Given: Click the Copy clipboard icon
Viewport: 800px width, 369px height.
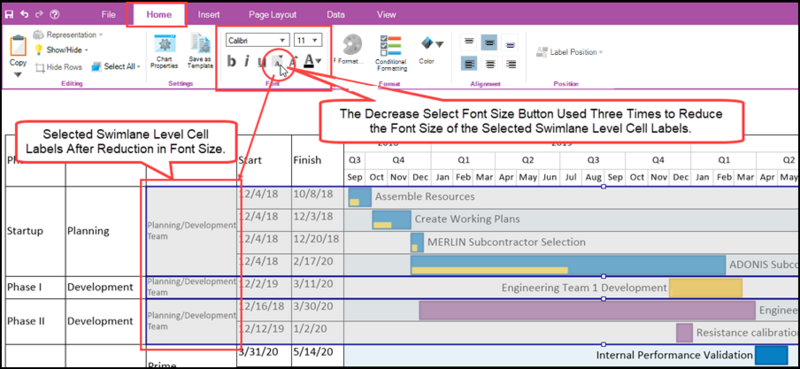Looking at the screenshot, I should [x=18, y=46].
